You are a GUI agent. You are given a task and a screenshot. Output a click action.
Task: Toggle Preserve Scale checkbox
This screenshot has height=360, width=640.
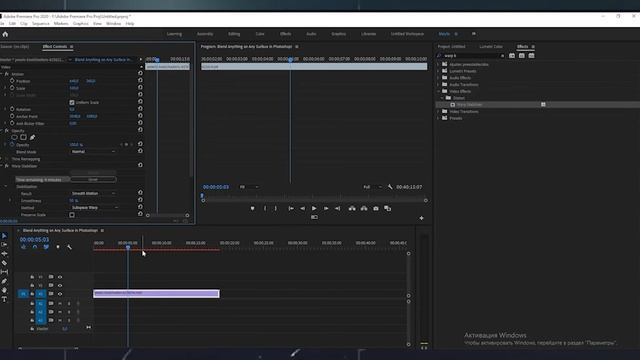tap(72, 215)
